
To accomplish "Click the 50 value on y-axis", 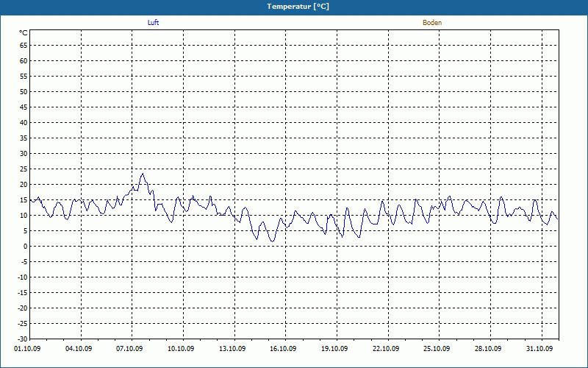I will tap(24, 91).
